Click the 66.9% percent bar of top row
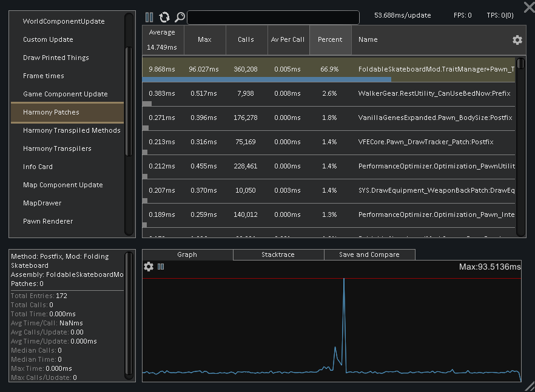The width and height of the screenshot is (535, 392). click(x=266, y=79)
